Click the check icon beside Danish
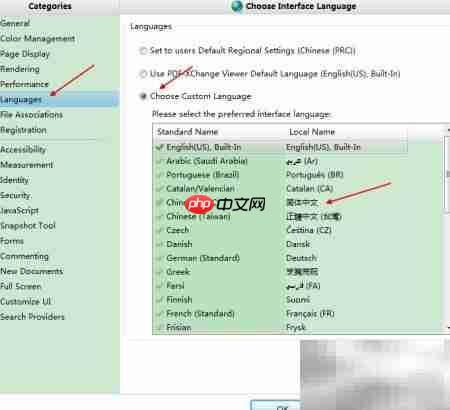The height and width of the screenshot is (410, 450). pos(160,244)
